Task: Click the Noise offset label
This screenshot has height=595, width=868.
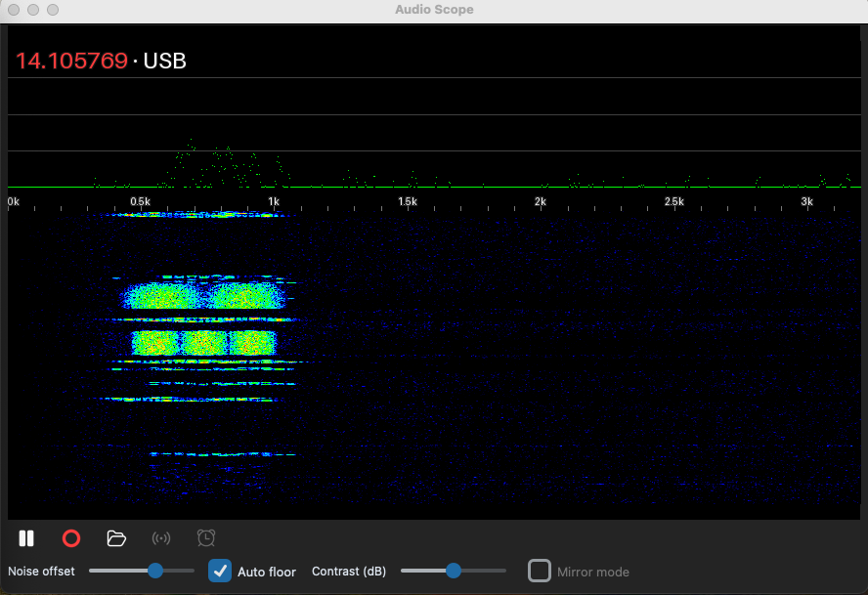Action: [x=41, y=572]
